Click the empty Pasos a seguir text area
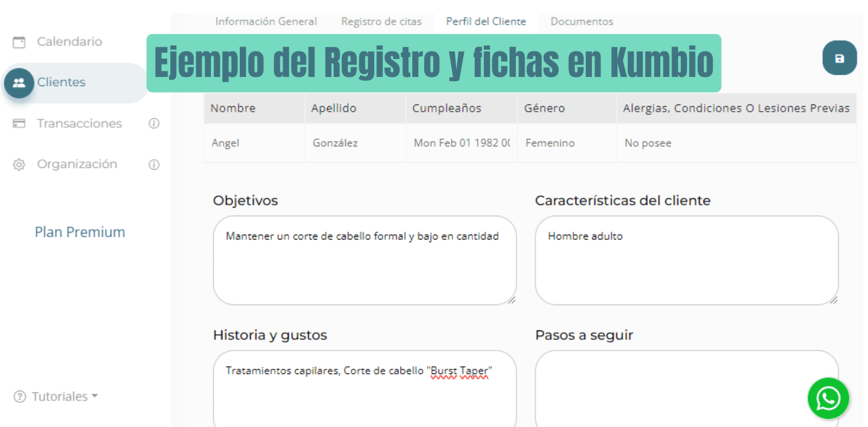Viewport: 868px width, 427px height. (x=687, y=389)
